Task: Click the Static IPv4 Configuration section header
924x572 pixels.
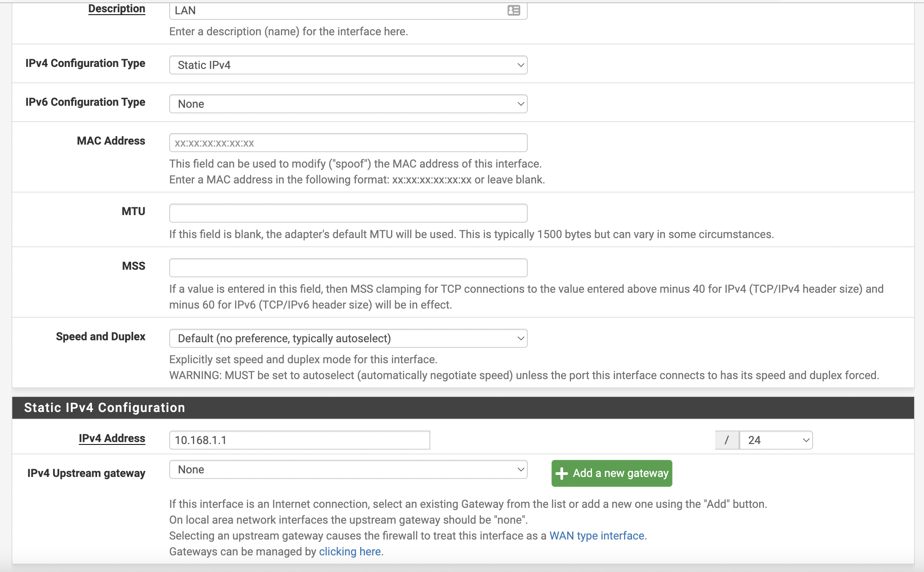Action: tap(105, 408)
